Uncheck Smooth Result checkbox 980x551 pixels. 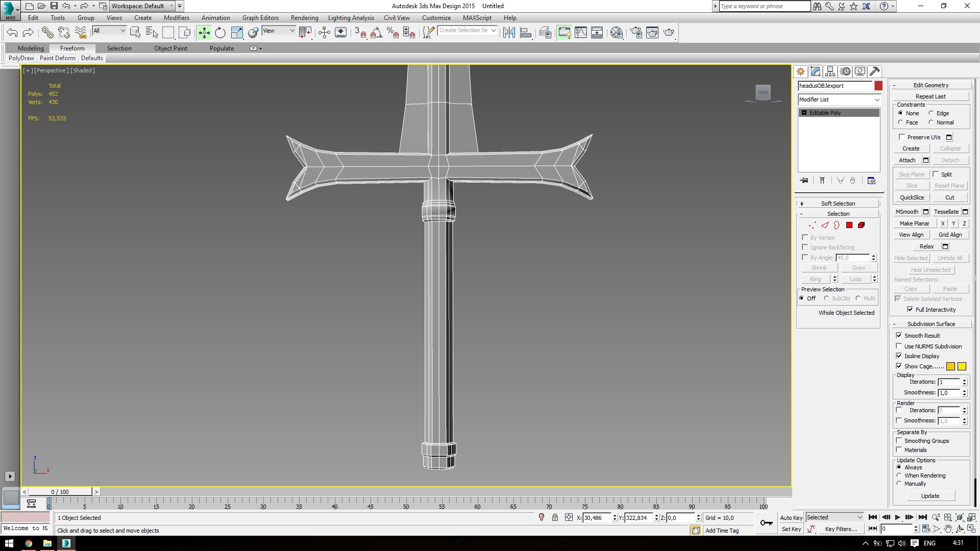[899, 335]
